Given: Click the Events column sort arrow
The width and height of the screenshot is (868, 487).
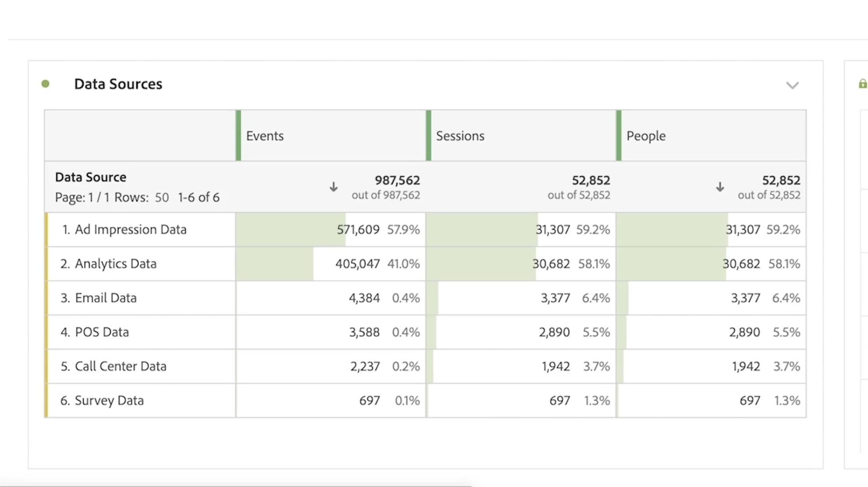Looking at the screenshot, I should pos(334,187).
